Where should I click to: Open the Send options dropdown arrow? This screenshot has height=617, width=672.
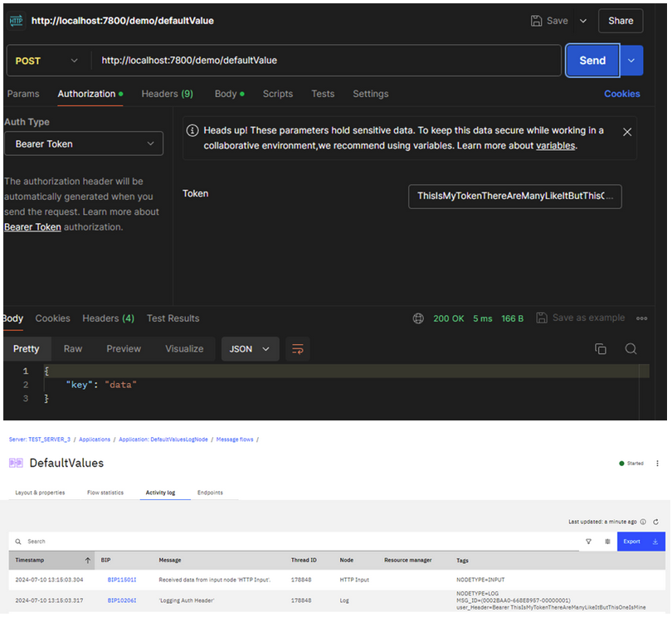coord(631,61)
